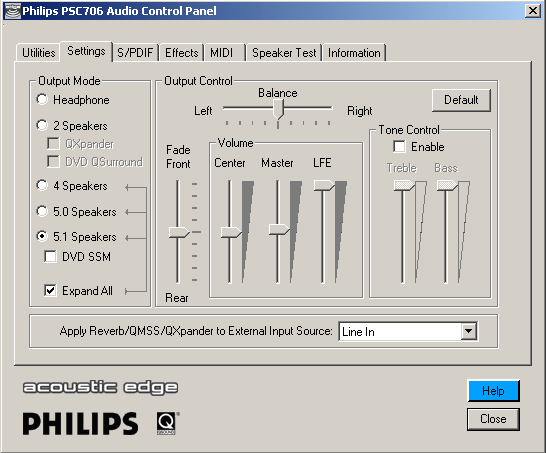Viewport: 546px width, 453px height.
Task: Click the Treble slider thumb
Action: (x=404, y=185)
